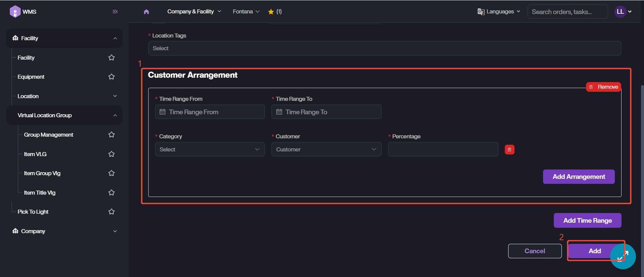Star the Pick To Light item
Screen dimensions: 644x277
tap(112, 212)
